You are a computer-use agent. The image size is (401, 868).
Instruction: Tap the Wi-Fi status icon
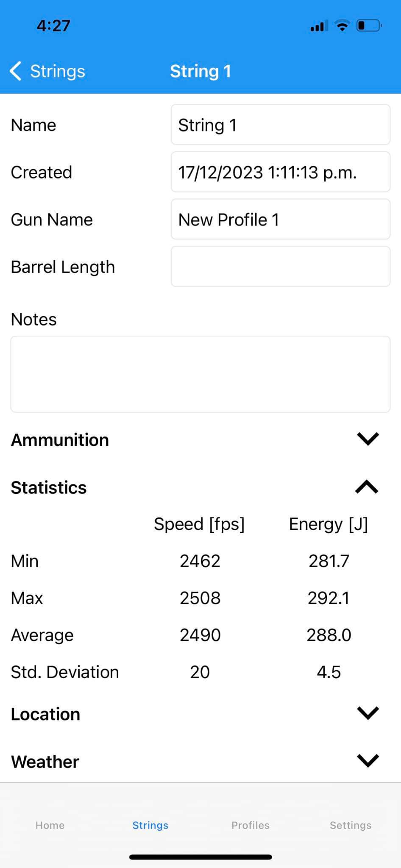(342, 26)
